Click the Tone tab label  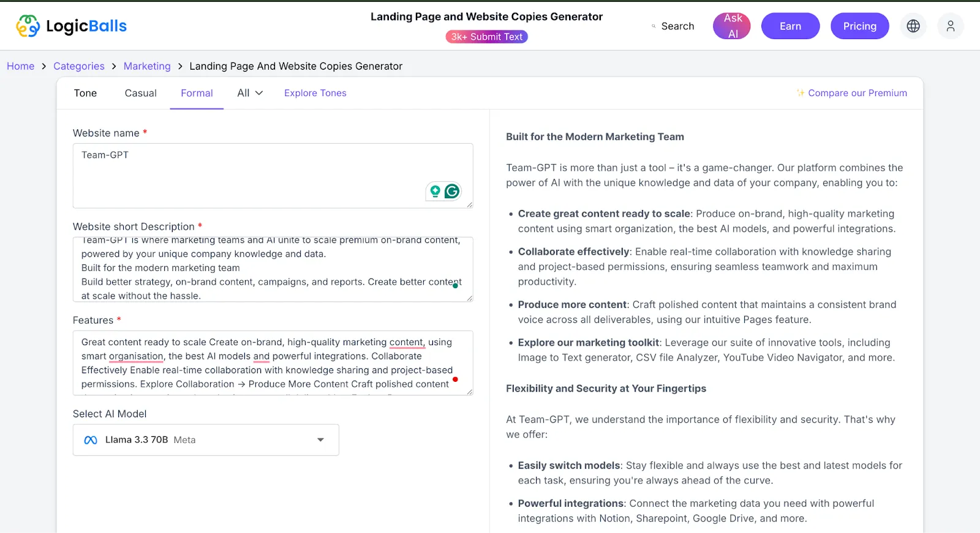(85, 93)
